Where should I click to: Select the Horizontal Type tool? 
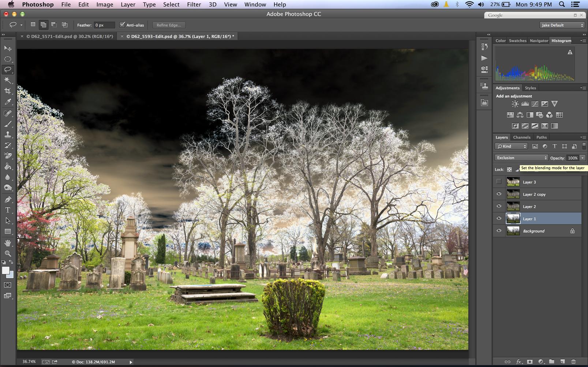click(x=8, y=210)
